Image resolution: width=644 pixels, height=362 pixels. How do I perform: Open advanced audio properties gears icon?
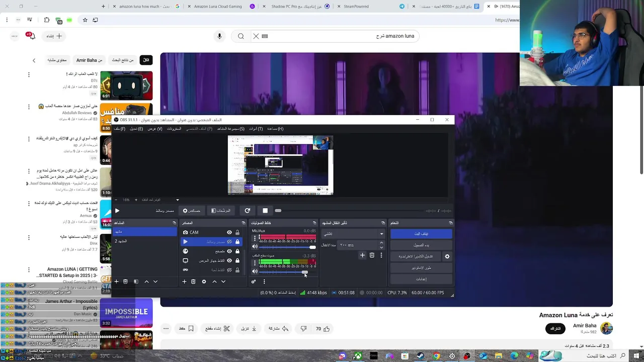pyautogui.click(x=254, y=282)
